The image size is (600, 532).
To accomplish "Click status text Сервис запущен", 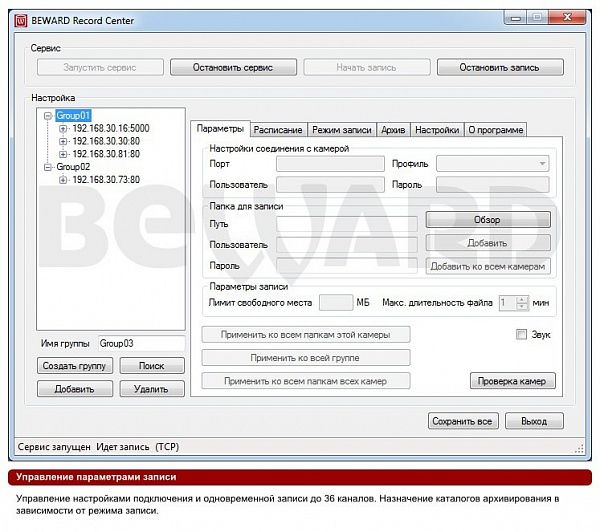I will (x=54, y=447).
